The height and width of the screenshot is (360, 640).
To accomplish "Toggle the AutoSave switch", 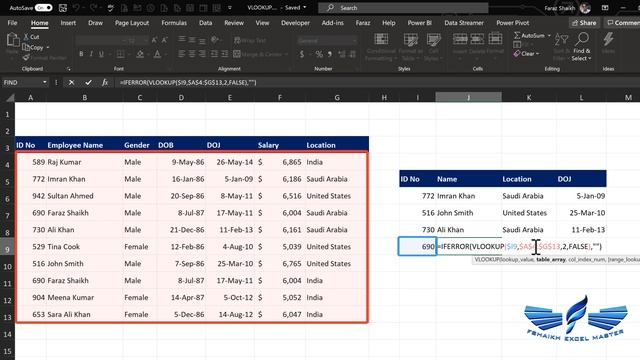I will pos(43,8).
